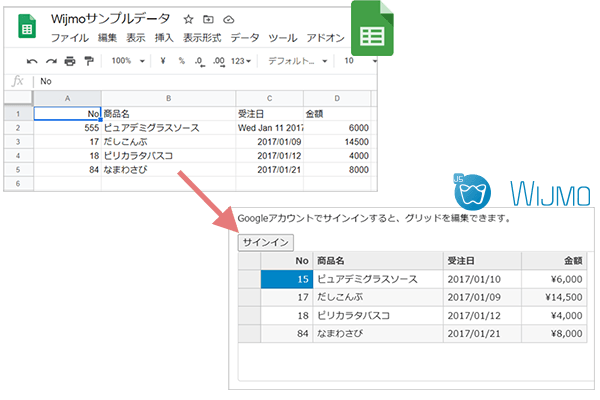Select column B header in the spreadsheet

pos(168,98)
